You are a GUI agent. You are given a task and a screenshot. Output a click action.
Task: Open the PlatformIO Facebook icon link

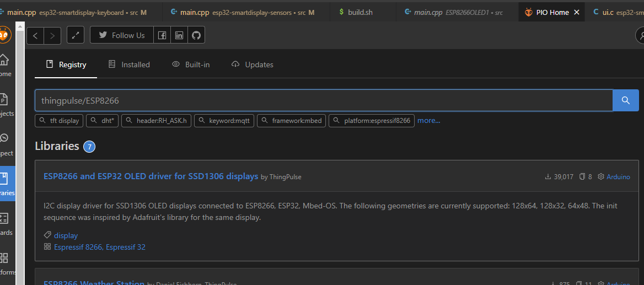[162, 35]
